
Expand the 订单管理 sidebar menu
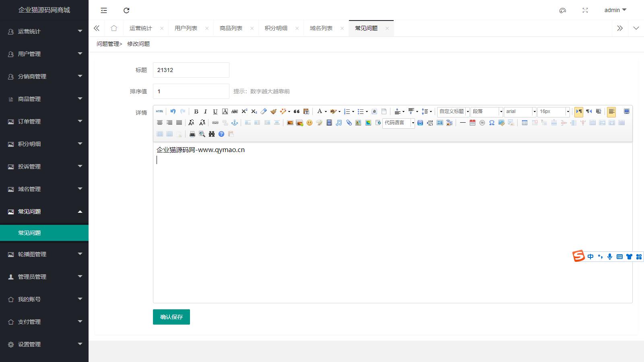(x=44, y=121)
